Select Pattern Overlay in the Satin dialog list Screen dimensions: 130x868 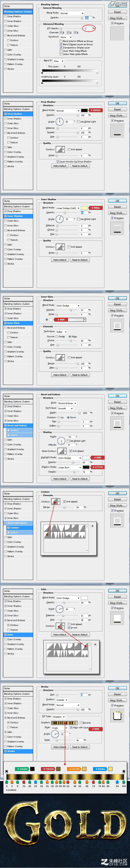(x=15, y=649)
